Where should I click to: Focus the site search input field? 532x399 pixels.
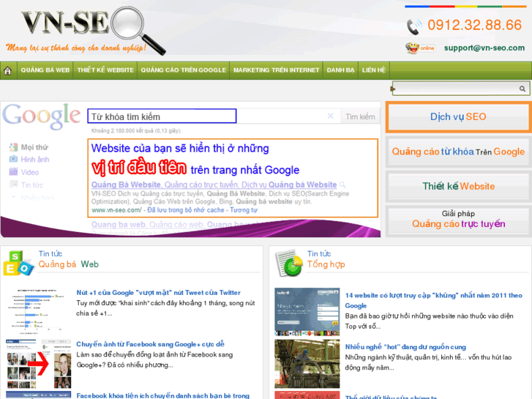[457, 89]
